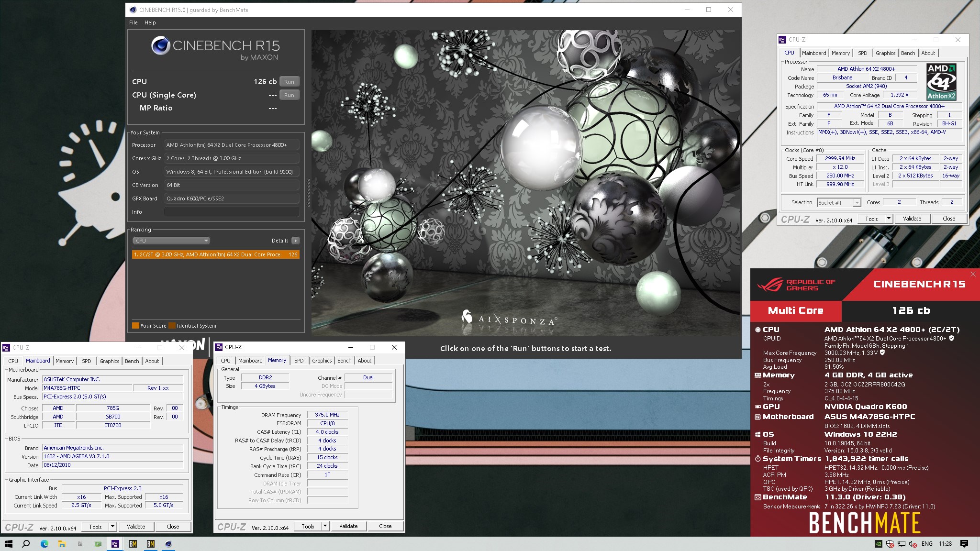
Task: Click the verified badge next to CPUID name
Action: click(x=951, y=338)
